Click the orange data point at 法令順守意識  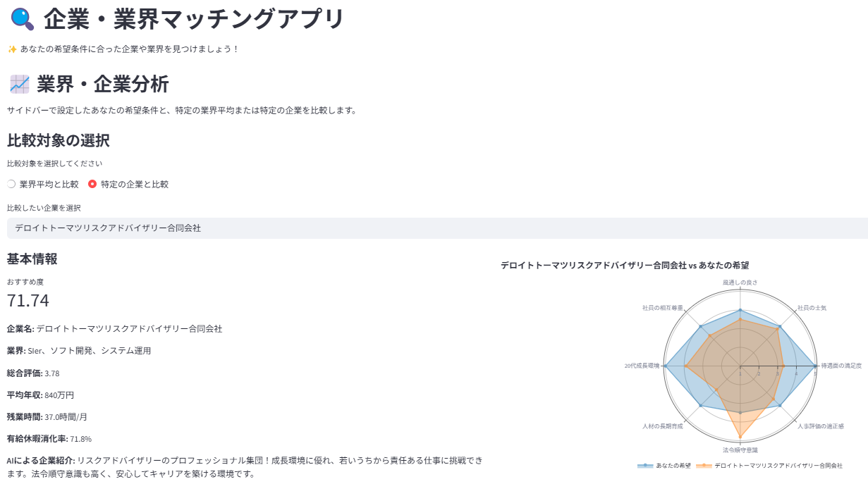click(740, 438)
